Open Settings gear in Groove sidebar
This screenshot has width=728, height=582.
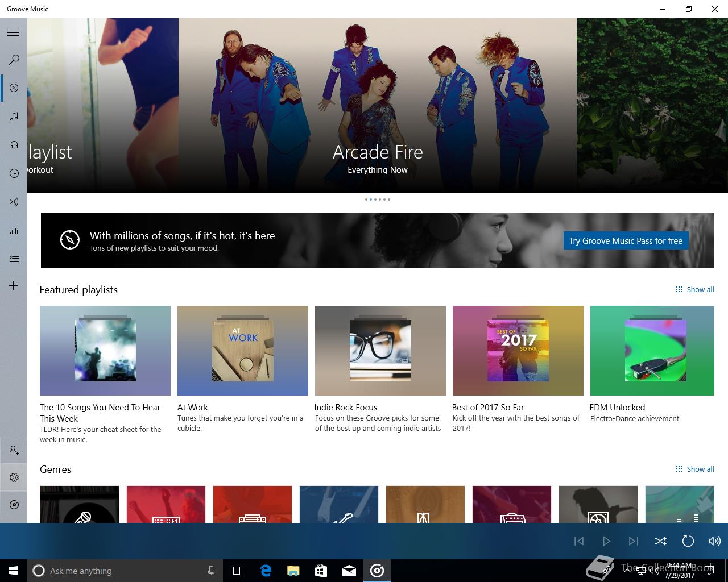14,477
